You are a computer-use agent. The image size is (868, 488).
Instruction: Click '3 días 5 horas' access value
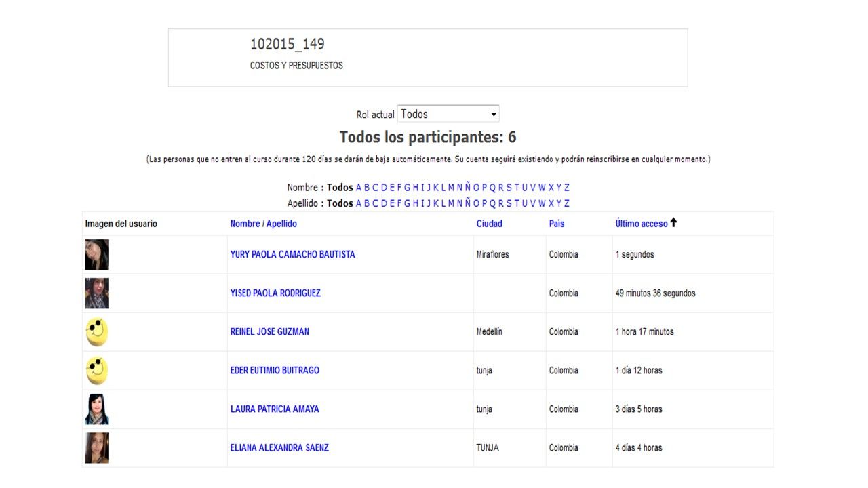639,409
